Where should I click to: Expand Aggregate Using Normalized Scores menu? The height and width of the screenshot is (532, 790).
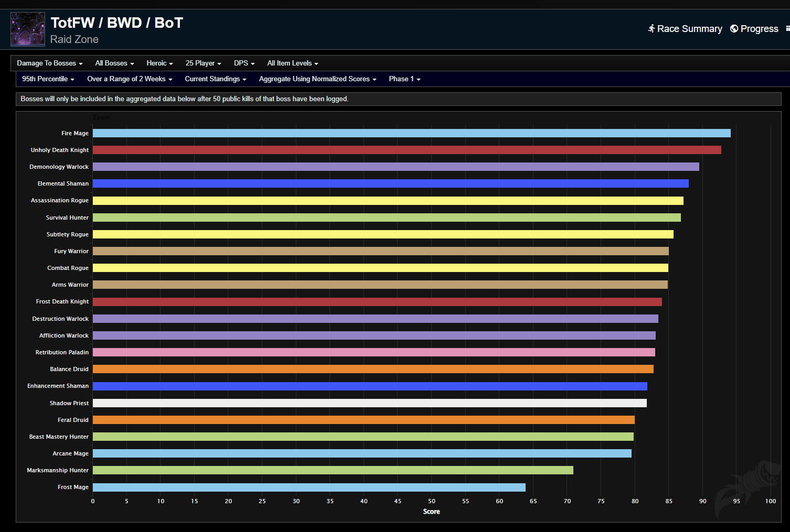click(317, 79)
